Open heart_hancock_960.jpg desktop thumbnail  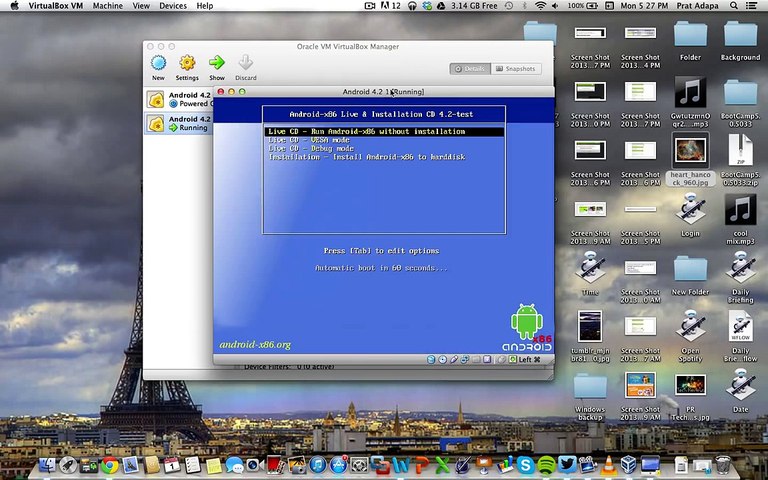pyautogui.click(x=690, y=151)
